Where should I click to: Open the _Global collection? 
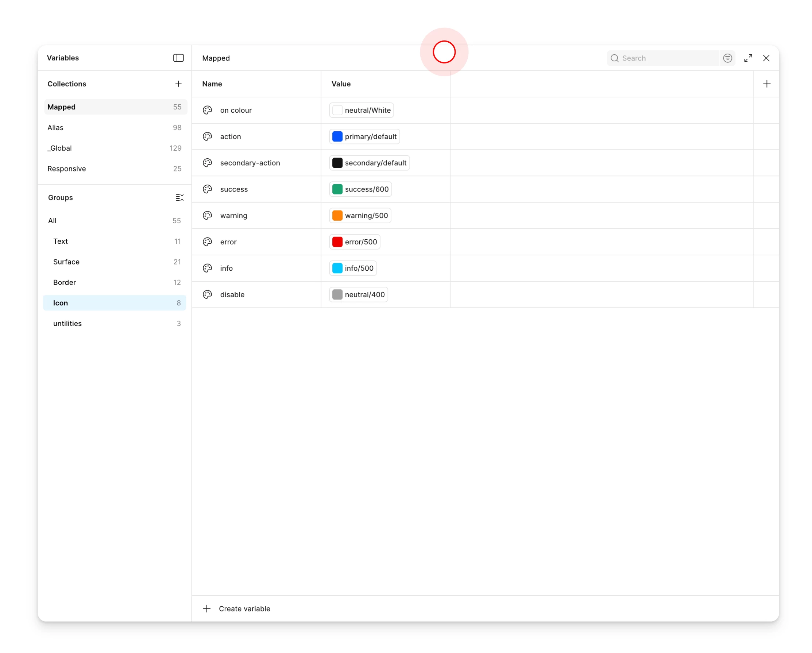pos(59,148)
